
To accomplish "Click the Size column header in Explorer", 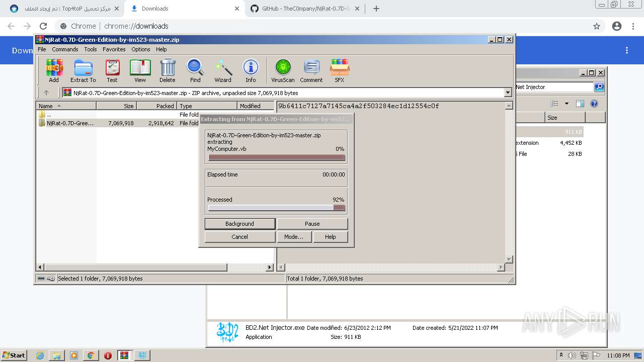I will coord(565,118).
